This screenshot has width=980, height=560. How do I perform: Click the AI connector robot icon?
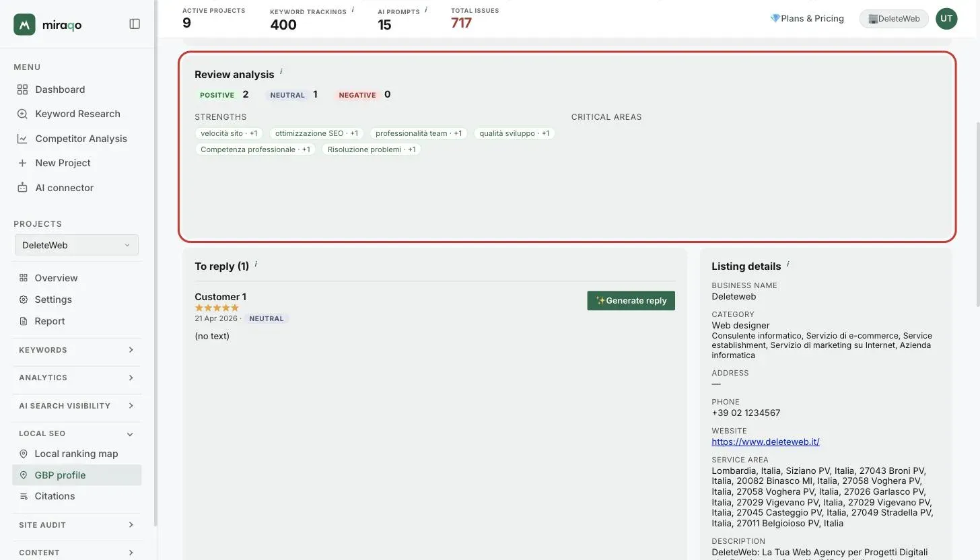coord(22,188)
